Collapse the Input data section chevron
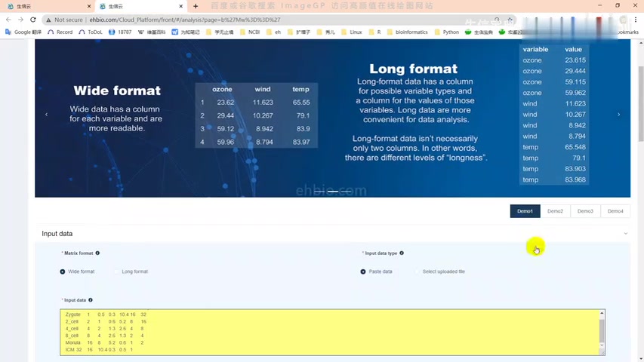 [625, 234]
